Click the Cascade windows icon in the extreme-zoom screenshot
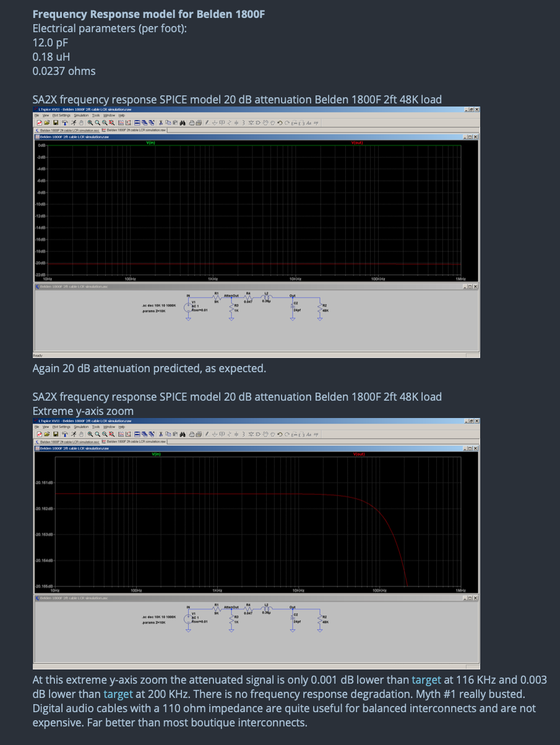The height and width of the screenshot is (745, 560). pyautogui.click(x=145, y=435)
